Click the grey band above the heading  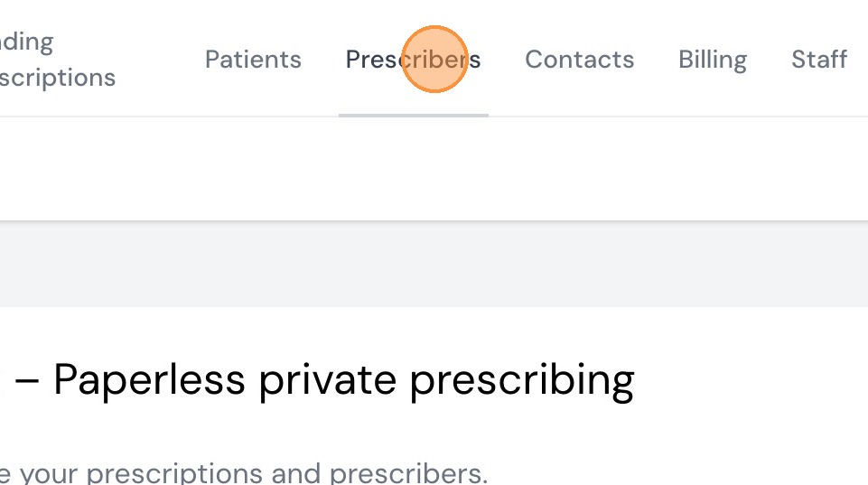[x=434, y=264]
